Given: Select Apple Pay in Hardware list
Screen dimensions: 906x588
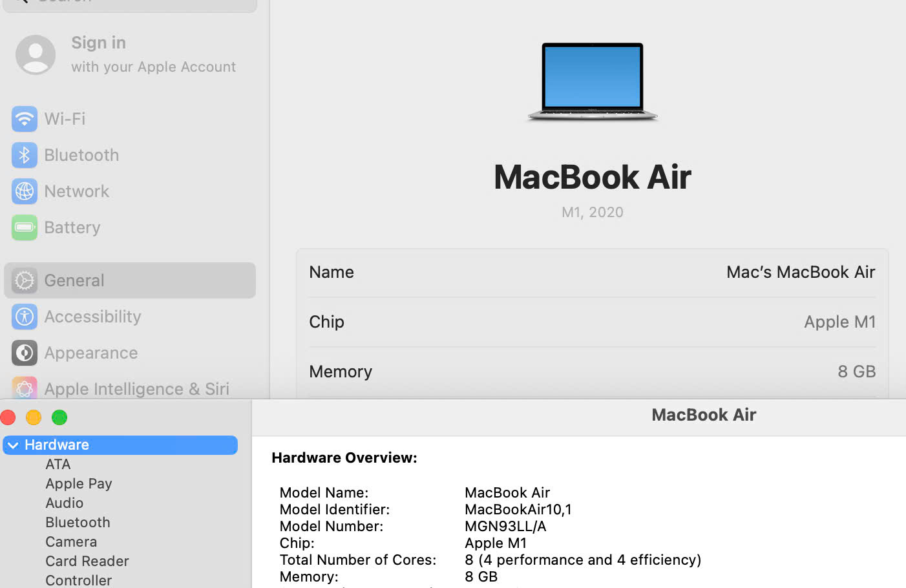Looking at the screenshot, I should coord(79,484).
